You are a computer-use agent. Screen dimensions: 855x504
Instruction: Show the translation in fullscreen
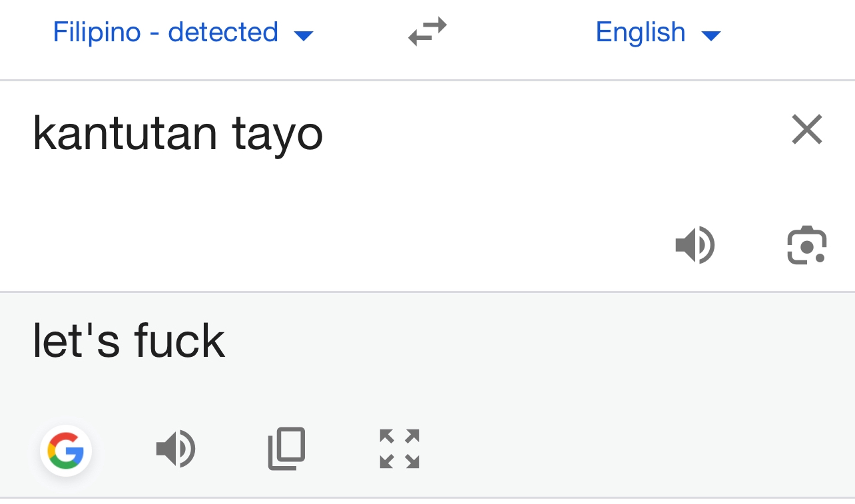point(400,449)
